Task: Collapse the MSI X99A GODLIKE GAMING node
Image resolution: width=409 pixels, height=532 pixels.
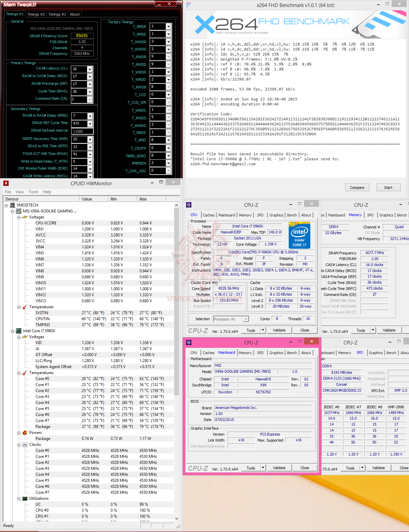Action: click(x=13, y=211)
